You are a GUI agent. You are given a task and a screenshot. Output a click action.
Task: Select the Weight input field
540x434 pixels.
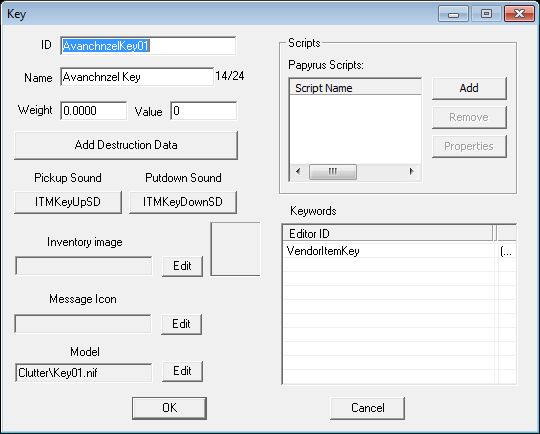(94, 111)
